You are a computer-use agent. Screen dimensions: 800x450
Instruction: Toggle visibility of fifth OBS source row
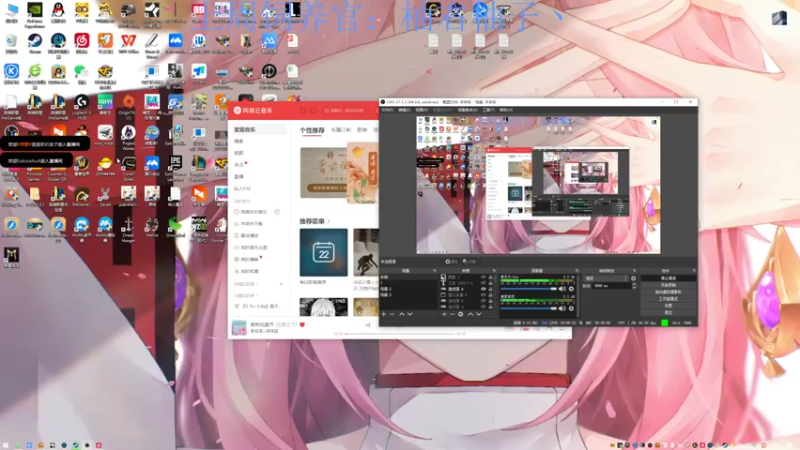[484, 301]
